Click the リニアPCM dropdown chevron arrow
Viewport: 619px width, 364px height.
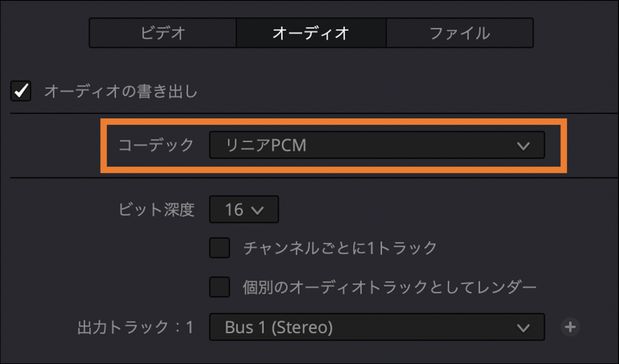(523, 146)
